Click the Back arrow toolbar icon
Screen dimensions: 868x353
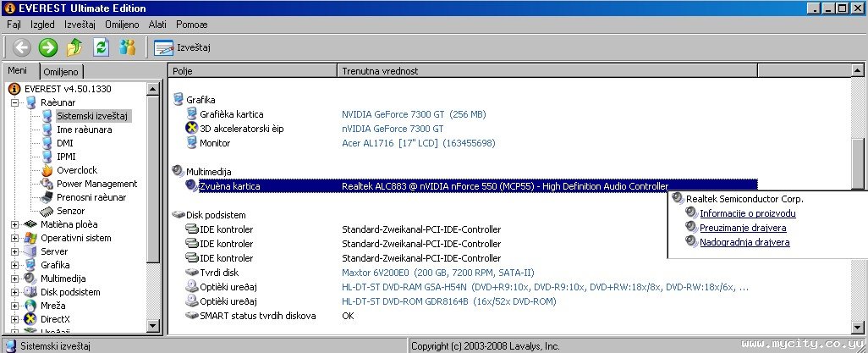22,47
